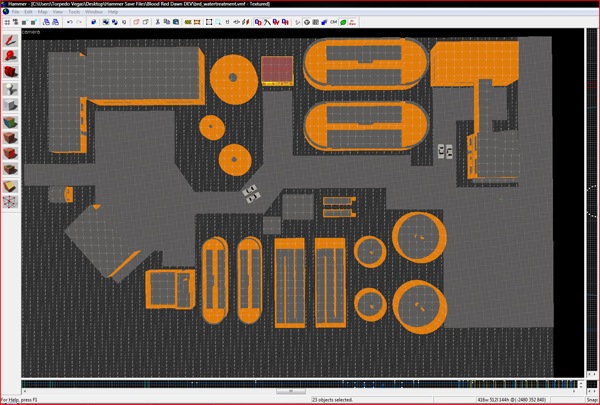The height and width of the screenshot is (405, 600).
Task: Click the scissors Cut icon
Action: coord(157,22)
